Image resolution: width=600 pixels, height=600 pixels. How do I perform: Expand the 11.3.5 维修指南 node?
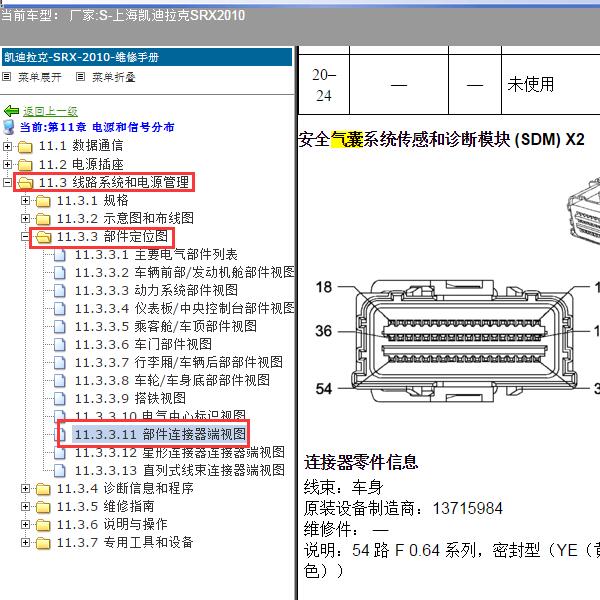25,506
